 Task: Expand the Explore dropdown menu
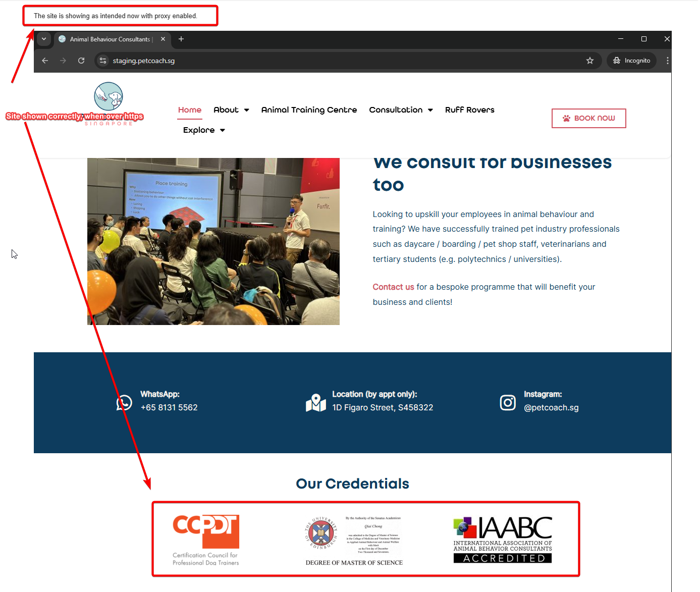pos(204,130)
